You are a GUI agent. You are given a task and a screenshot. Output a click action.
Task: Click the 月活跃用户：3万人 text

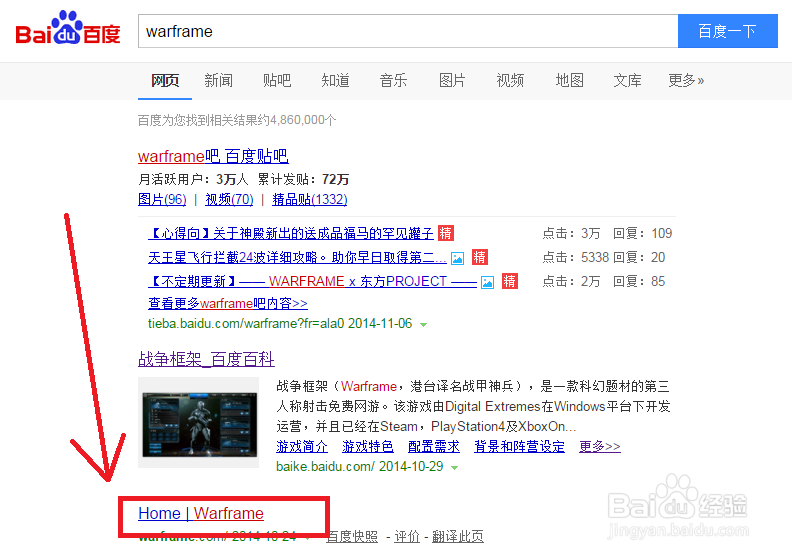pyautogui.click(x=193, y=179)
